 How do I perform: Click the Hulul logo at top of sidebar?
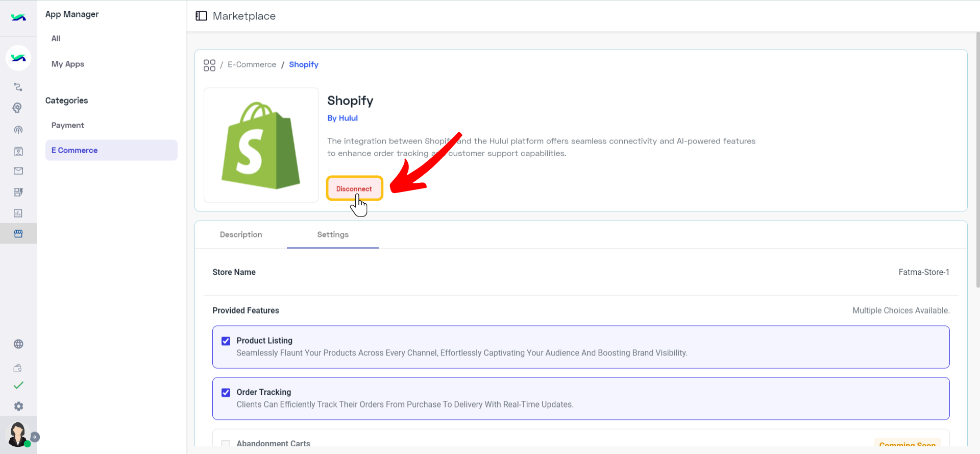(18, 17)
